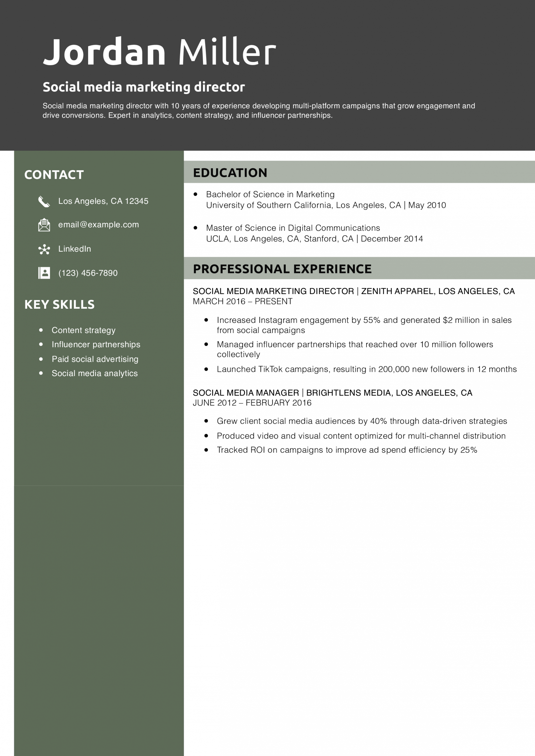This screenshot has height=756, width=535.
Task: Click the Social media analytics skill
Action: pyautogui.click(x=95, y=373)
